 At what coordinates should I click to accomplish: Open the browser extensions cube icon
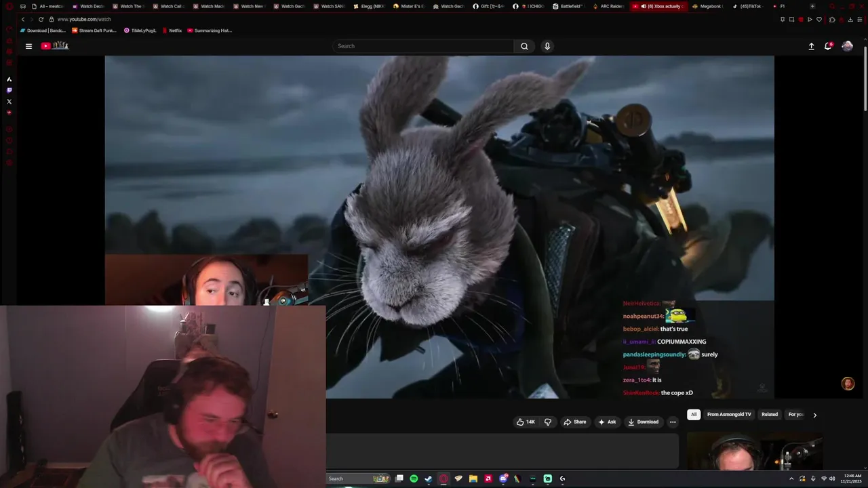coord(832,19)
